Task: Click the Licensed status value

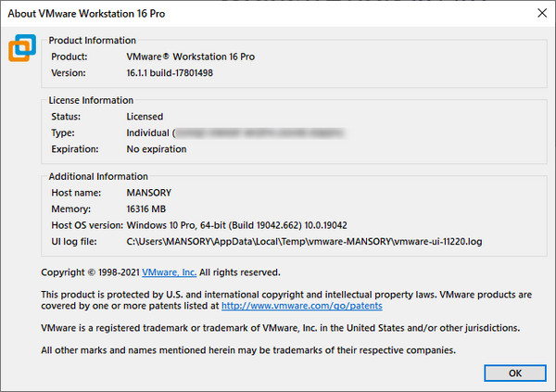Action: click(x=145, y=117)
